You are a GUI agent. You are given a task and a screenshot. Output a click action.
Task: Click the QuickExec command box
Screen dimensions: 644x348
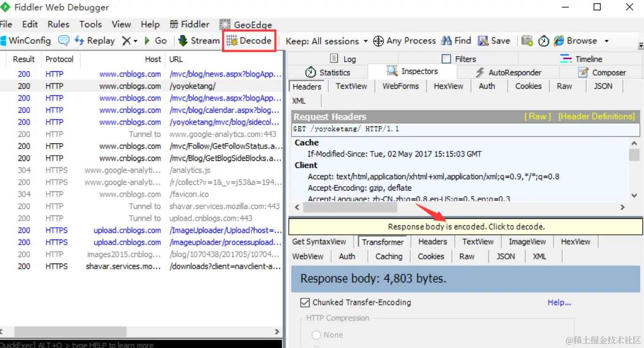141,345
